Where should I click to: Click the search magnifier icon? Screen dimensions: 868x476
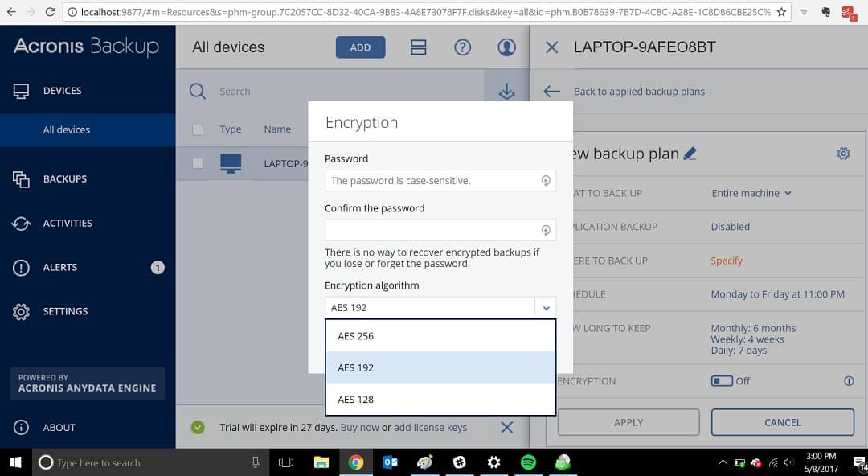(x=198, y=91)
